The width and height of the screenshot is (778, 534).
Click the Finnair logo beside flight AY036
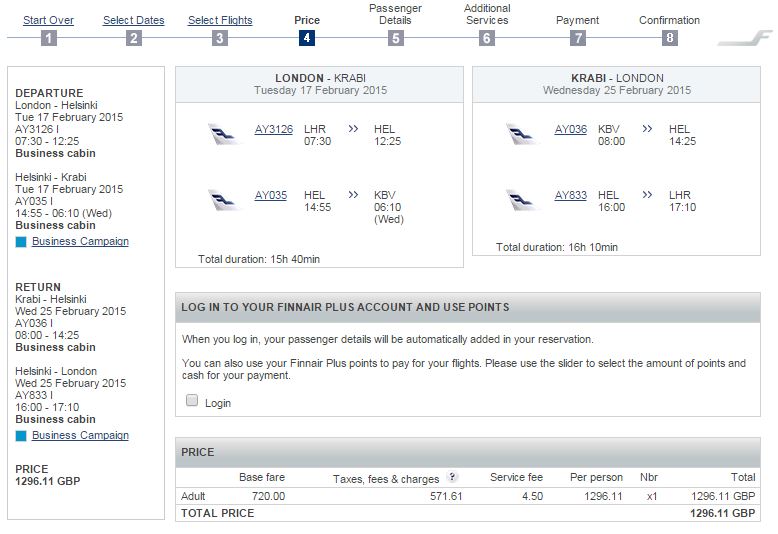tap(523, 135)
